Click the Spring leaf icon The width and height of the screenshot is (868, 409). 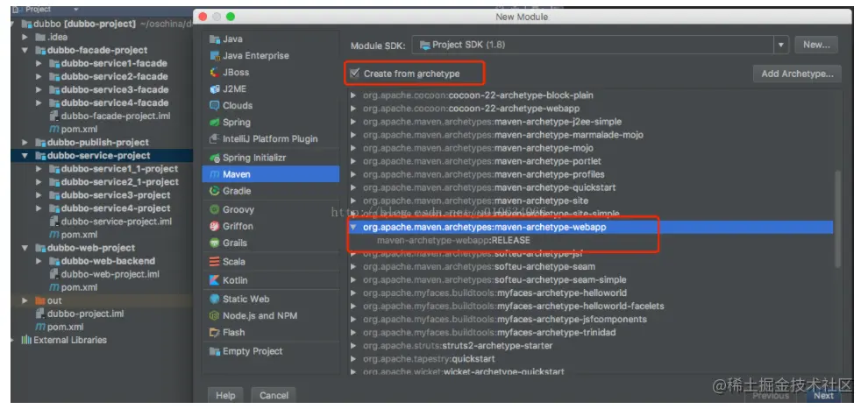click(x=214, y=122)
